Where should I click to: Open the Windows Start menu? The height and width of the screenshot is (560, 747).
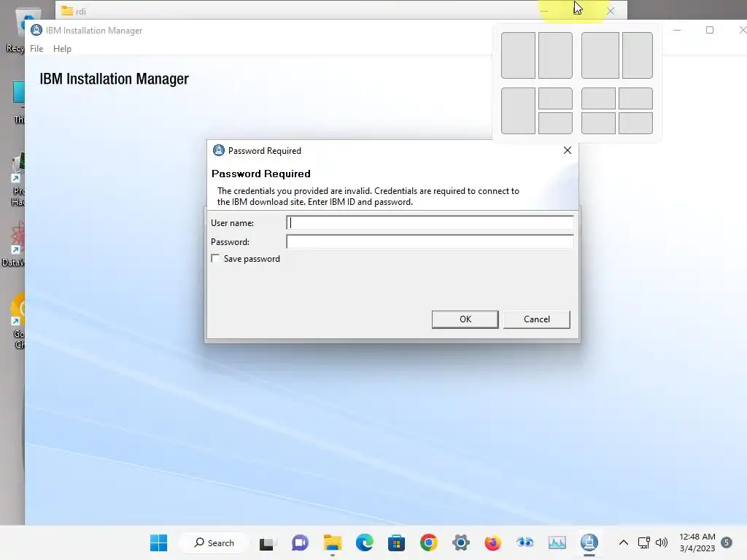point(158,542)
